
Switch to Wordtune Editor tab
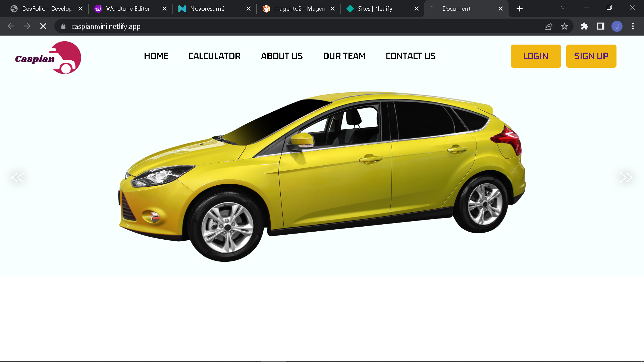[128, 9]
